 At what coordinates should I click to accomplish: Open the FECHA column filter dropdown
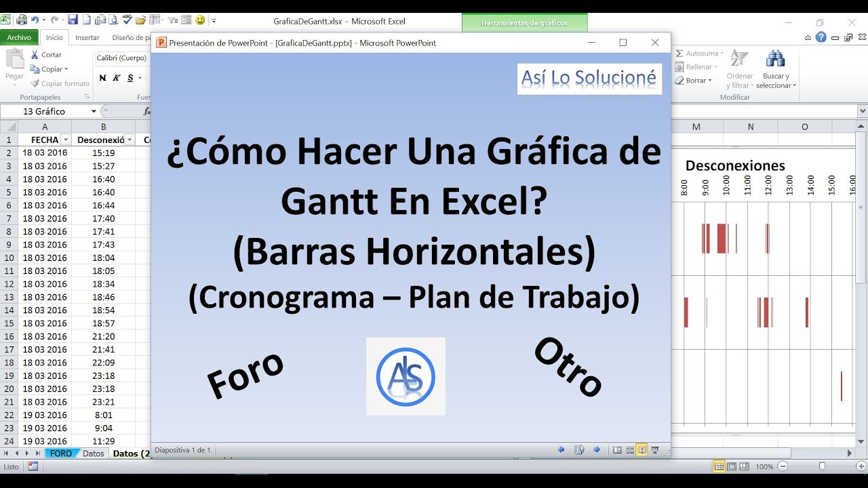66,140
